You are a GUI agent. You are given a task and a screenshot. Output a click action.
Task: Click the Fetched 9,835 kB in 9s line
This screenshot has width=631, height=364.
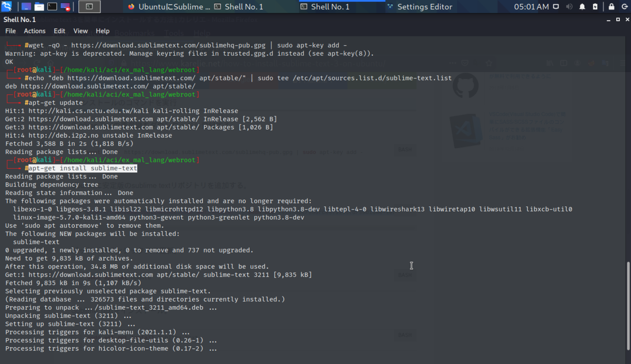coord(73,283)
